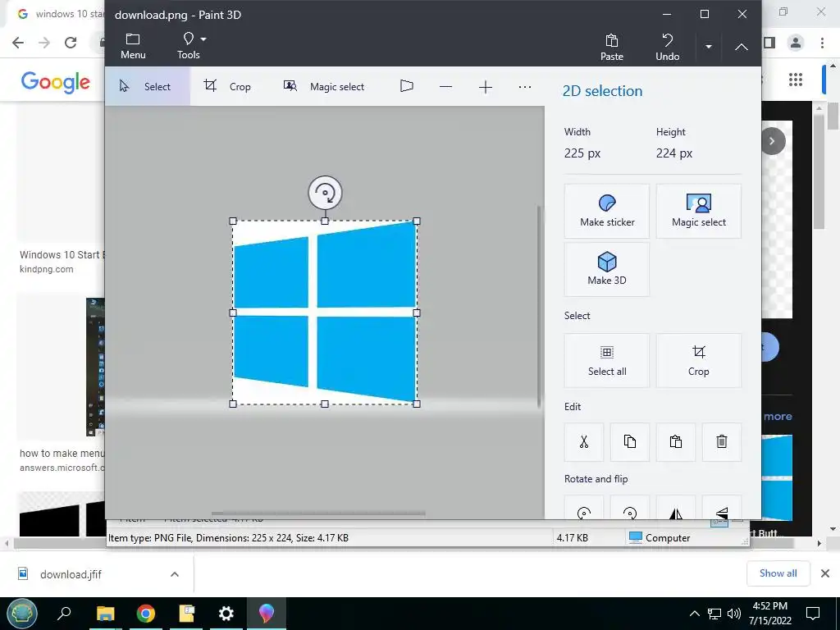Click the bottom-right selection handle
The height and width of the screenshot is (630, 840).
point(417,404)
